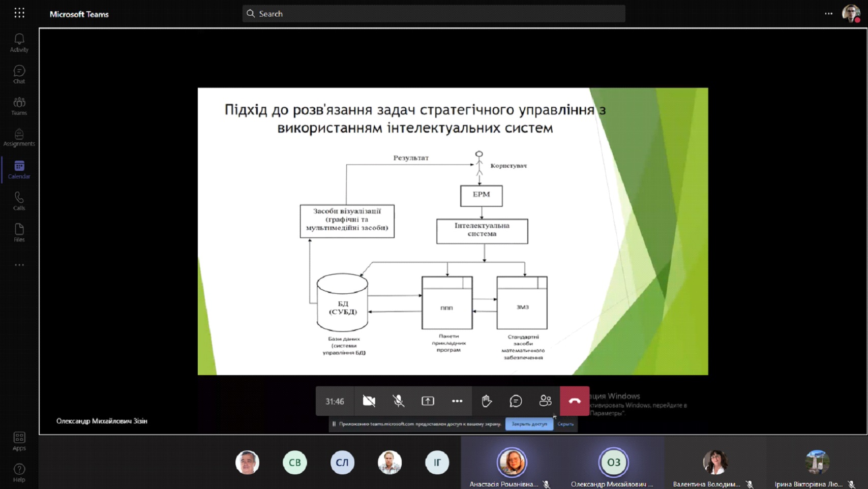Open the Calls section
Image resolution: width=868 pixels, height=489 pixels.
(19, 201)
